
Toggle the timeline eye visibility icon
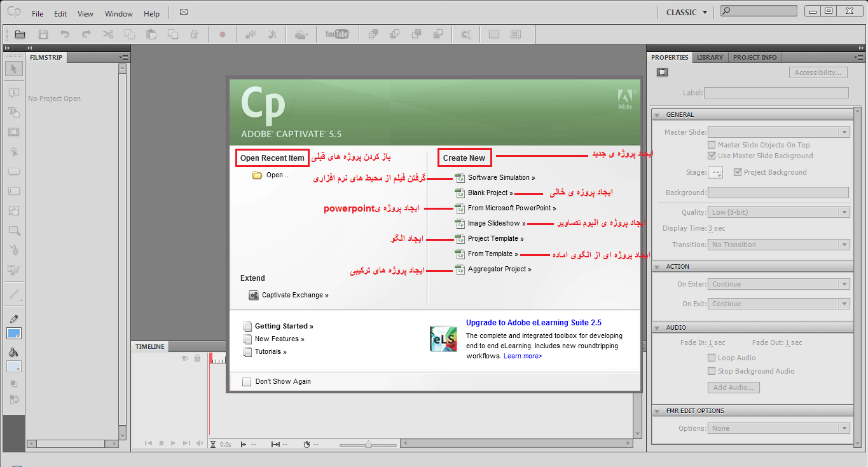[185, 358]
